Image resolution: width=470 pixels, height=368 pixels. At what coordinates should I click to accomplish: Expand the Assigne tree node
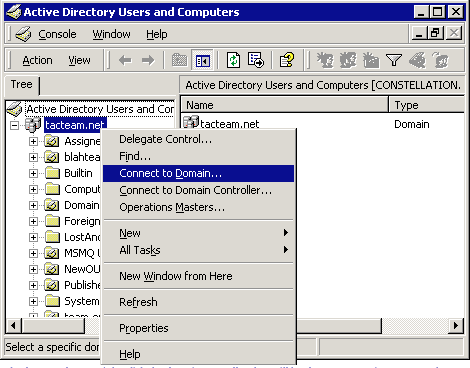point(33,142)
